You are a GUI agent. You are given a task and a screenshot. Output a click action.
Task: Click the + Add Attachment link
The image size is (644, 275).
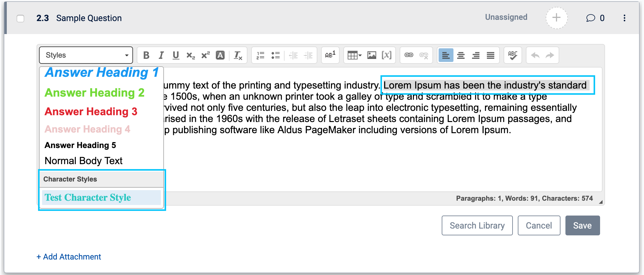[69, 257]
